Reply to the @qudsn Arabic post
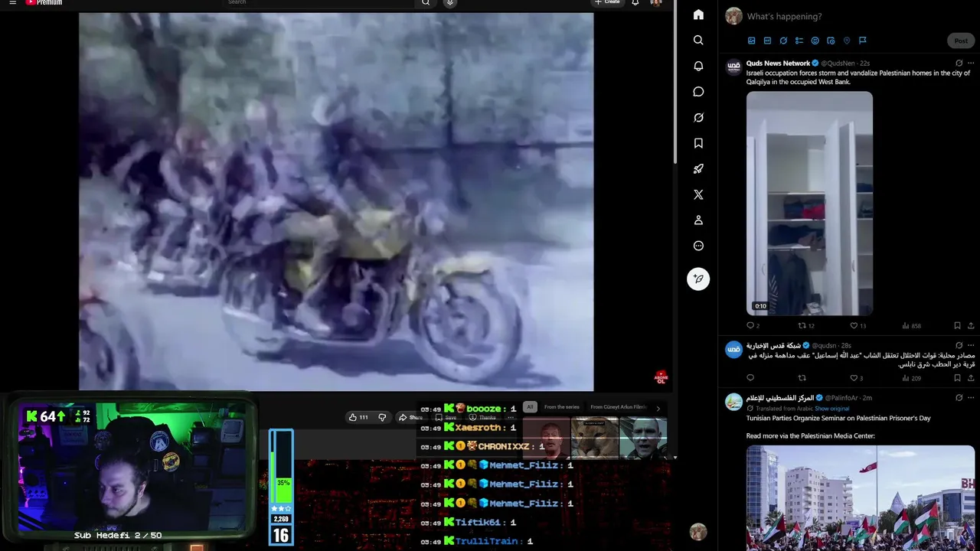 point(750,378)
